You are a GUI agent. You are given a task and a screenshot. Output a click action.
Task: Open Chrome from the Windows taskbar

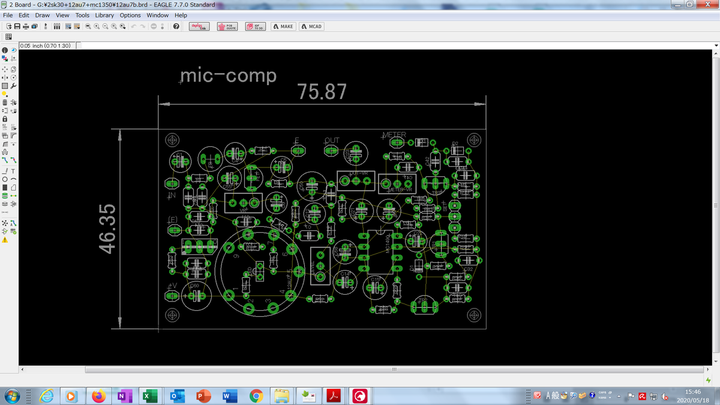coord(255,396)
